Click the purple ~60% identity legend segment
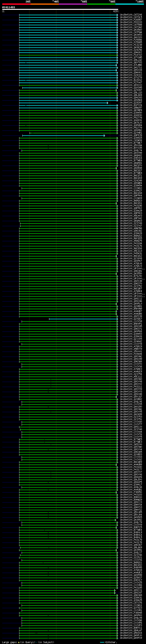146x644 pixels. pos(73,4)
